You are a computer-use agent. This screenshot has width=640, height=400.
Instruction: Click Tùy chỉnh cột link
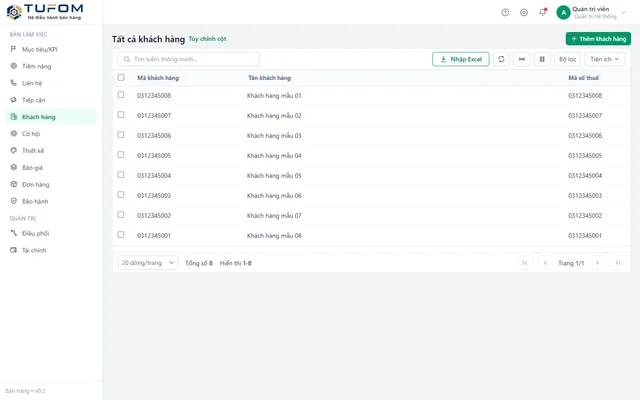click(207, 39)
